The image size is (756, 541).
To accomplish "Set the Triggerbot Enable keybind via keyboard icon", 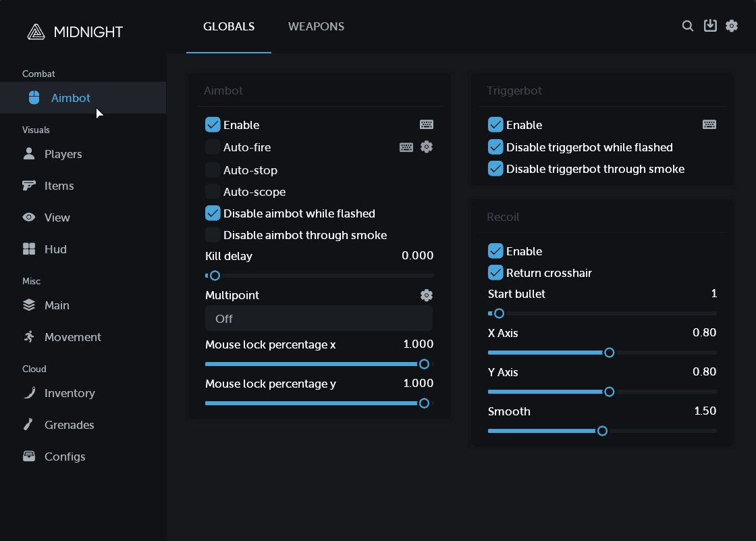I will [x=709, y=124].
